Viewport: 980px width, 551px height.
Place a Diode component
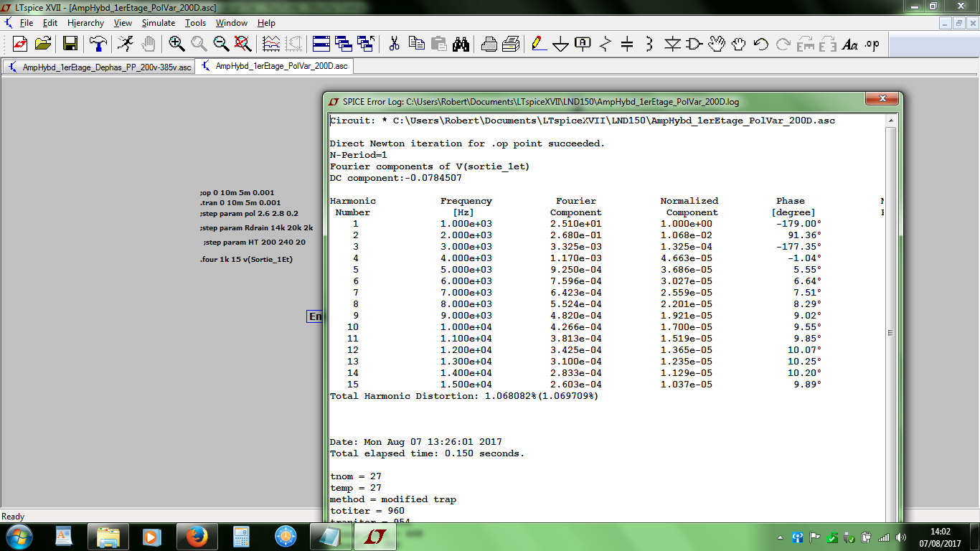click(672, 44)
